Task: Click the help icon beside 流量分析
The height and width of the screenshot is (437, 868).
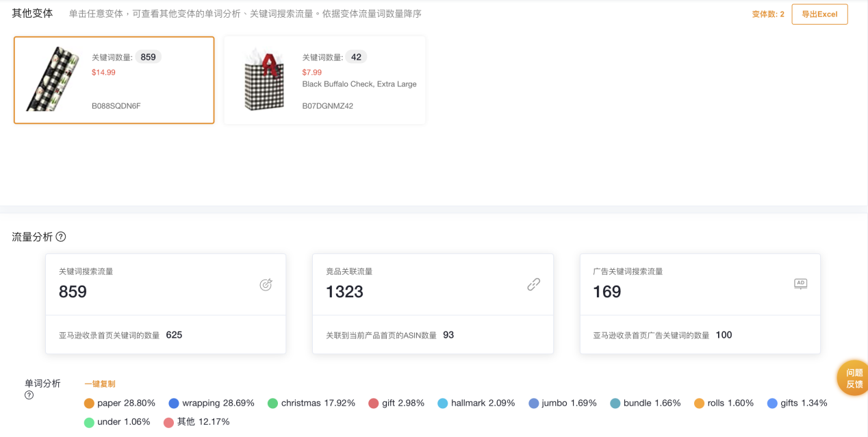Action: (x=61, y=237)
